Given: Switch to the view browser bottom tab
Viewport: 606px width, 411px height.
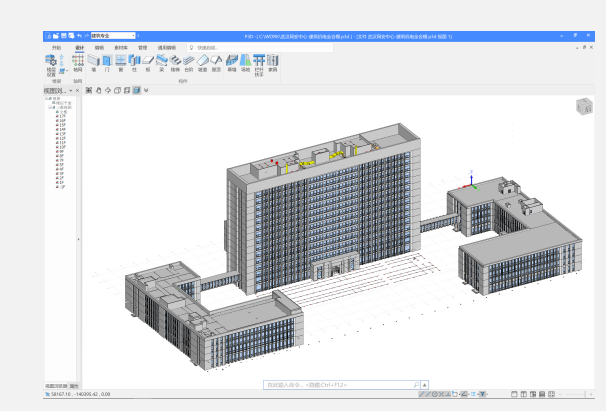Looking at the screenshot, I should (56, 386).
